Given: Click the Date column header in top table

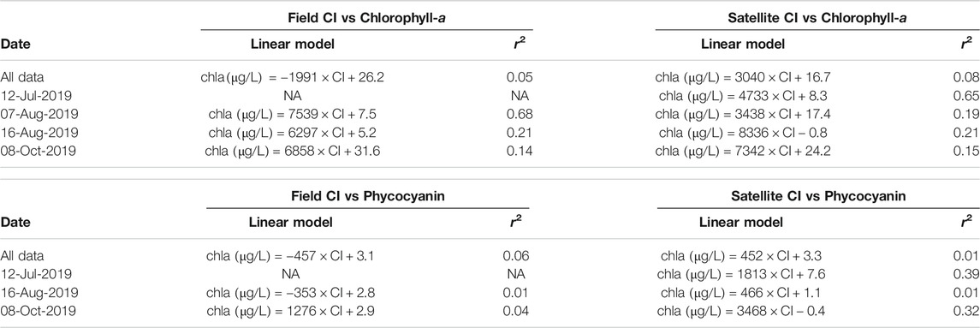Looking at the screenshot, I should (15, 45).
